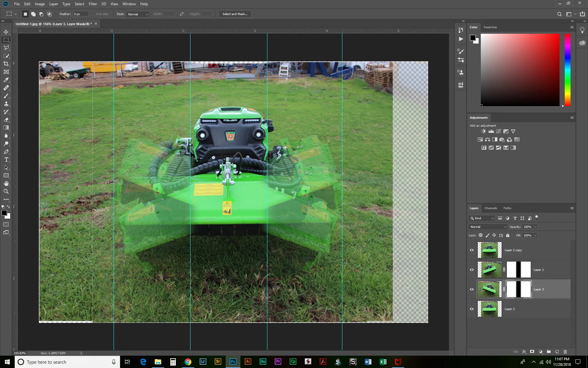Open Adobe Illustrator from the taskbar
The height and width of the screenshot is (368, 588).
(x=248, y=362)
